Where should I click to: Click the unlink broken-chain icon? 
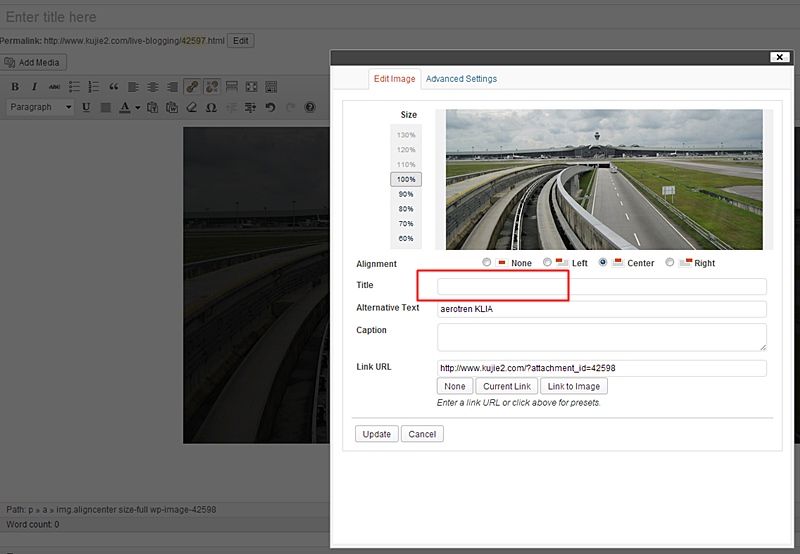(x=211, y=87)
